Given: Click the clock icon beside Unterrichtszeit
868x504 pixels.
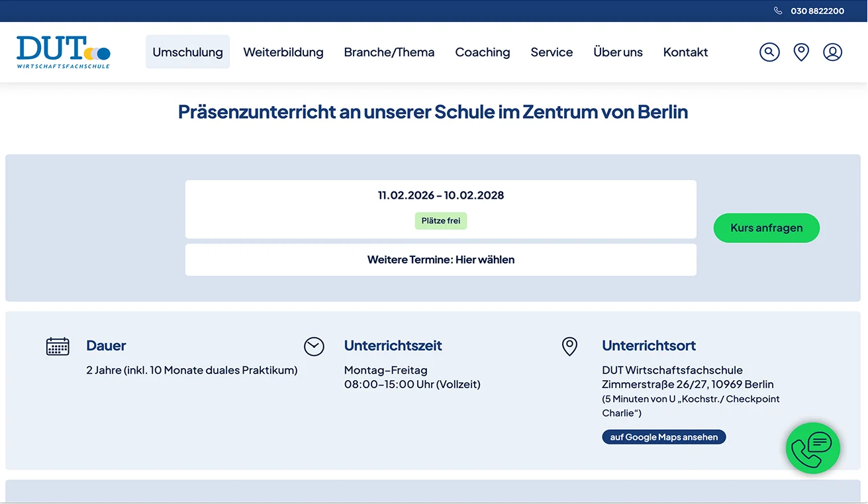Looking at the screenshot, I should (x=314, y=346).
